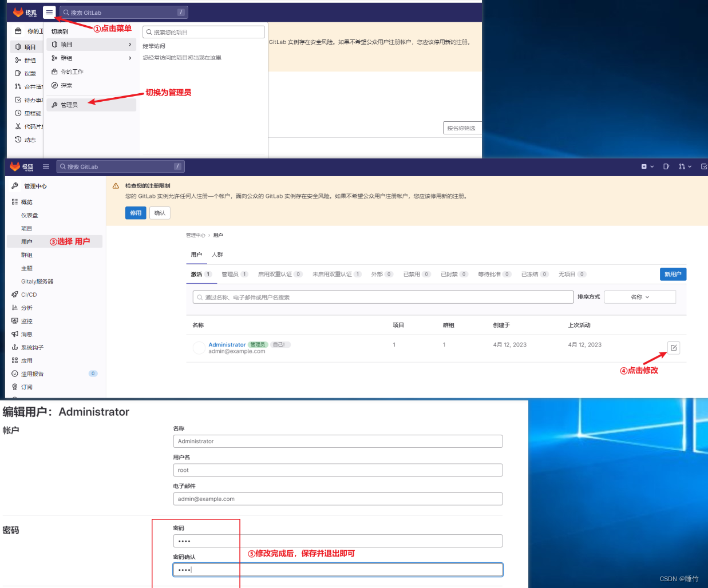The height and width of the screenshot is (588, 708).
Task: Switch to the 等待批准 filter tab
Action: click(x=495, y=274)
